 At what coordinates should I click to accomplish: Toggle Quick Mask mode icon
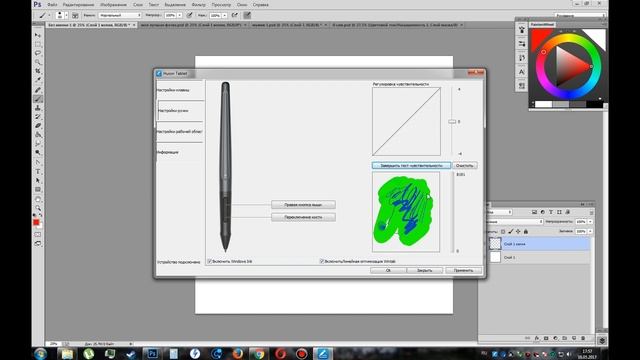38,234
